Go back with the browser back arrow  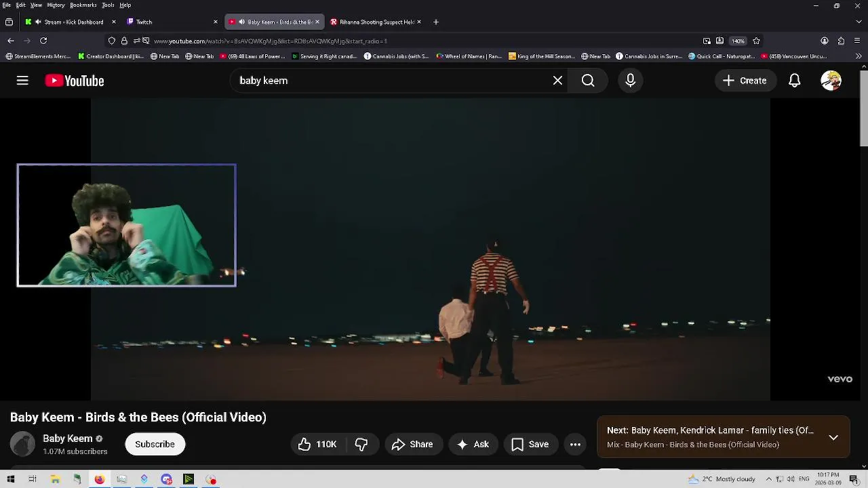pos(10,41)
